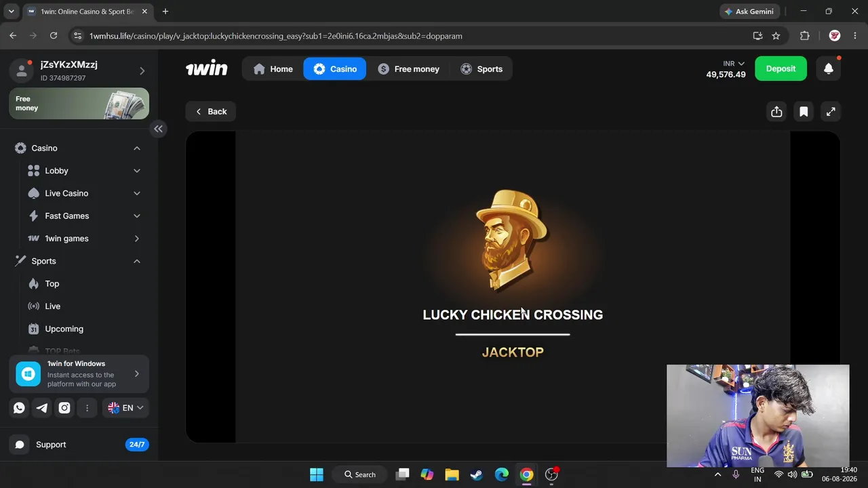Expand the Live Casino submenu
This screenshot has height=488, width=868.
pyautogui.click(x=137, y=193)
